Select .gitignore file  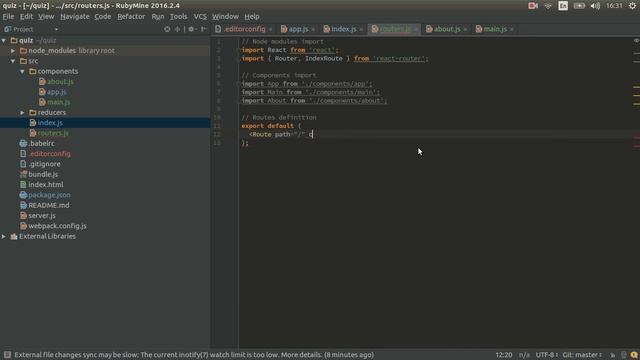coord(44,164)
